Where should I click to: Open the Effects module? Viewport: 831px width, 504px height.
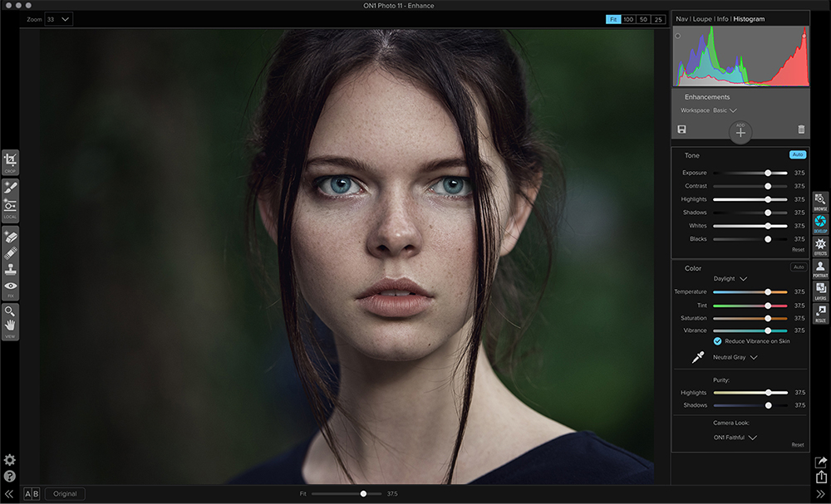point(820,244)
